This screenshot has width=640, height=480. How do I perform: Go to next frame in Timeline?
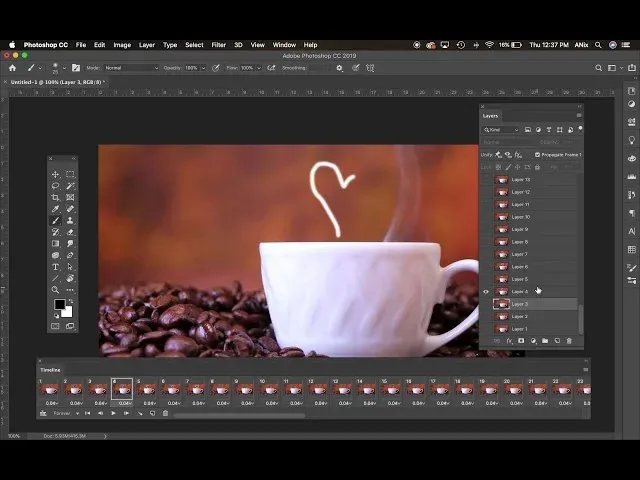[x=127, y=413]
